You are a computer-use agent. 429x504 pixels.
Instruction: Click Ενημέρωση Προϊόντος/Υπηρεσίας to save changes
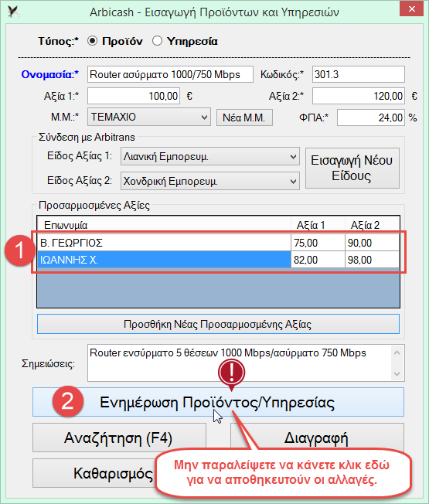click(218, 402)
